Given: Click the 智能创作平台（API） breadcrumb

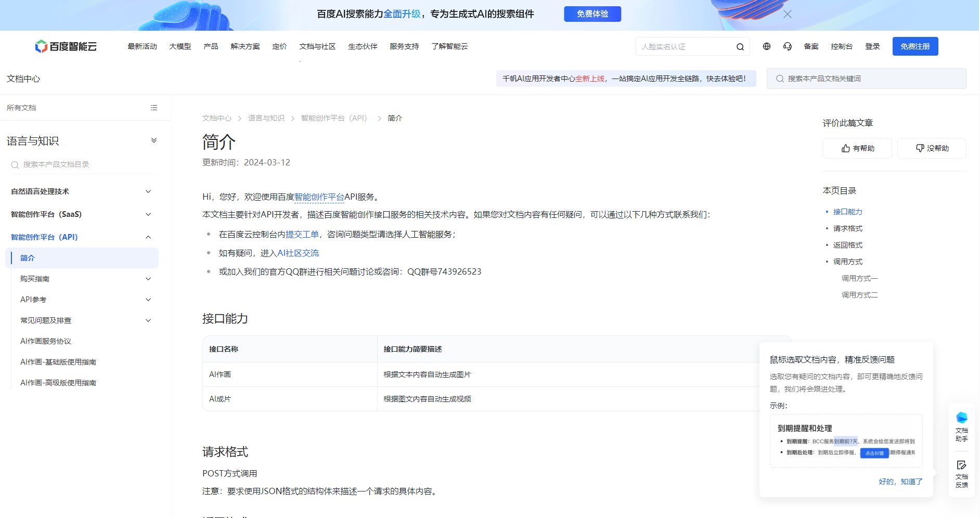Looking at the screenshot, I should pyautogui.click(x=334, y=118).
